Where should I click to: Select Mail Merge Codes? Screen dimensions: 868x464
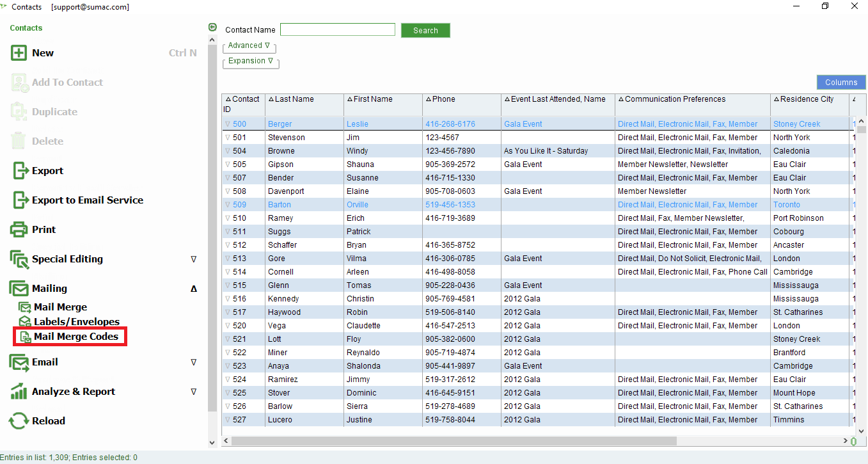click(x=76, y=336)
